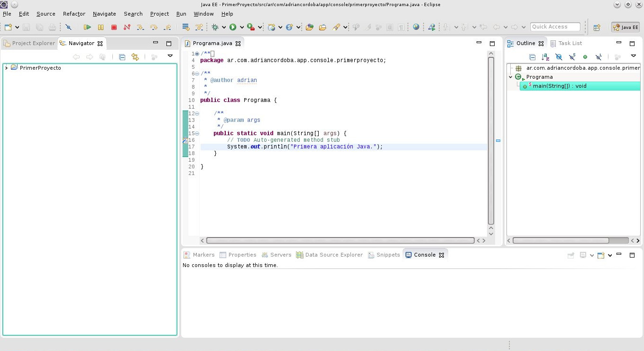Select main(String[]) : void in Outline
644x351 pixels.
pos(558,86)
